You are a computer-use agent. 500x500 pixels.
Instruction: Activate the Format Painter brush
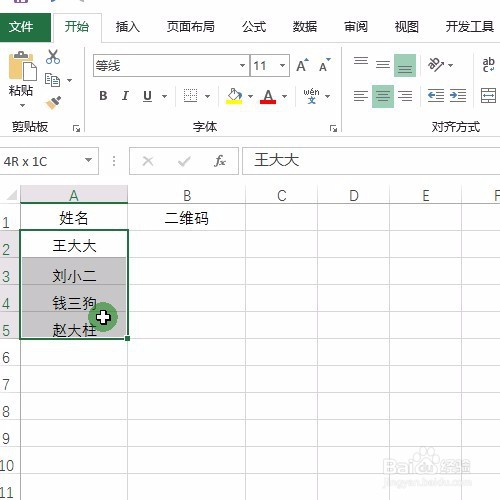[x=53, y=103]
